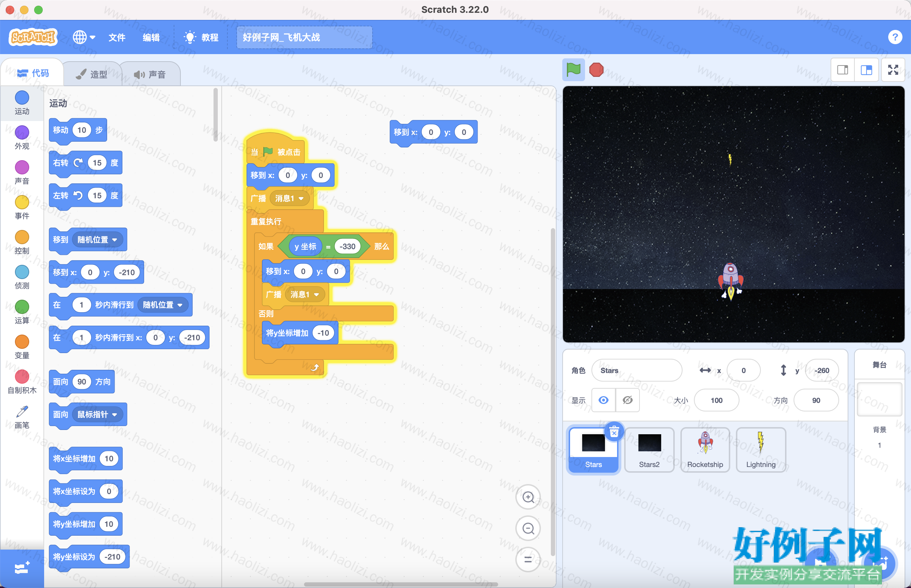
Task: Select the 事件 events category
Action: point(22,208)
